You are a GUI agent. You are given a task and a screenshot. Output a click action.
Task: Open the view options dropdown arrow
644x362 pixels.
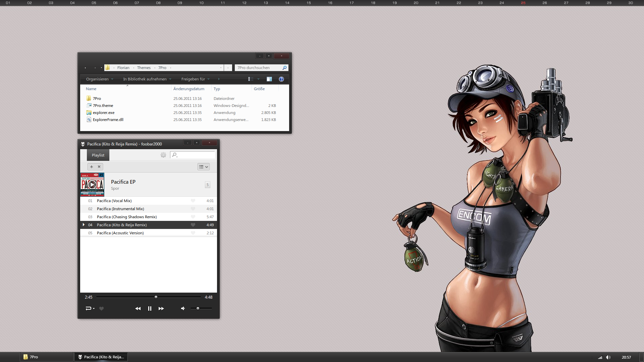tap(258, 79)
